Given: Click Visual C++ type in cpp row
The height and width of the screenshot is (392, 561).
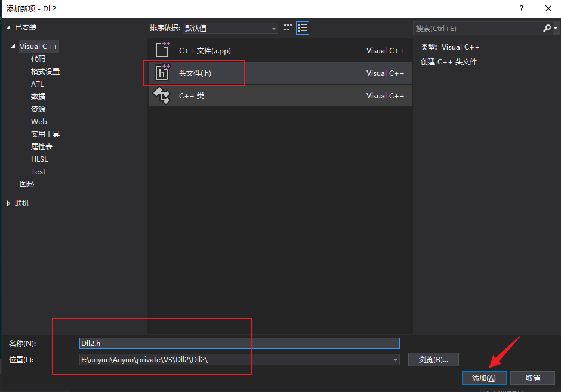Looking at the screenshot, I should point(385,51).
